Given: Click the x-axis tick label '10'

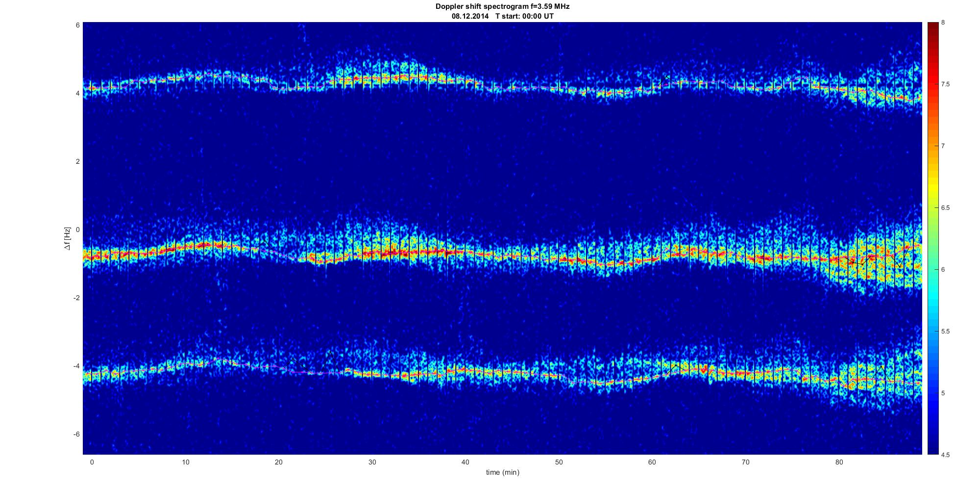Looking at the screenshot, I should [185, 462].
